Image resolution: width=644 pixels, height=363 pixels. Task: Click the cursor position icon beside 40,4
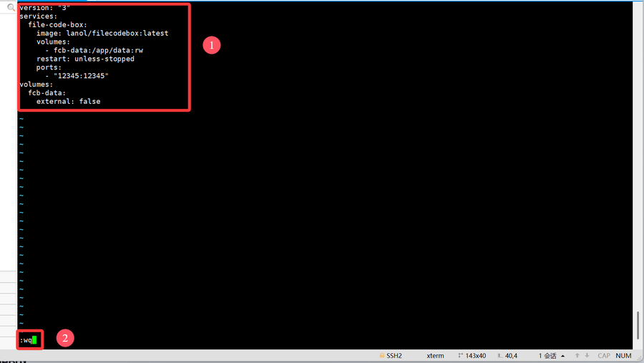(499, 356)
